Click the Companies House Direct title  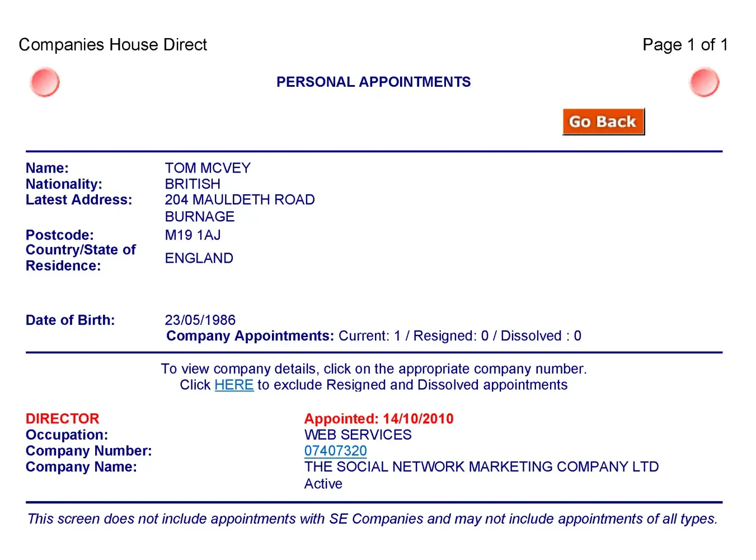pyautogui.click(x=112, y=45)
